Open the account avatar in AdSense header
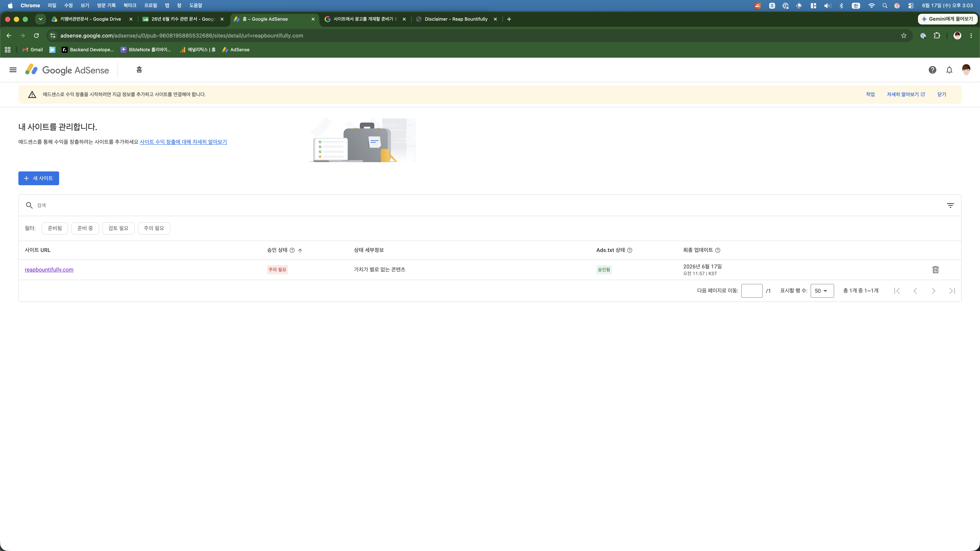The height and width of the screenshot is (551, 980). click(966, 70)
